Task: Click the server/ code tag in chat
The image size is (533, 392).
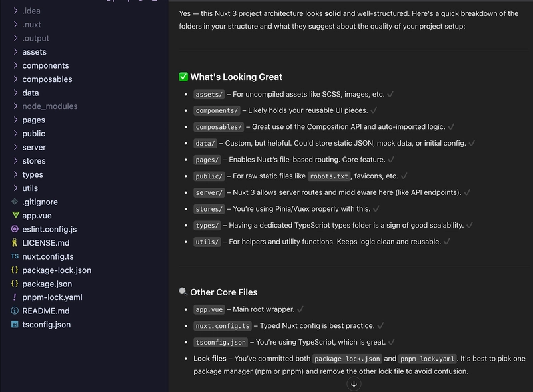Action: (x=209, y=192)
